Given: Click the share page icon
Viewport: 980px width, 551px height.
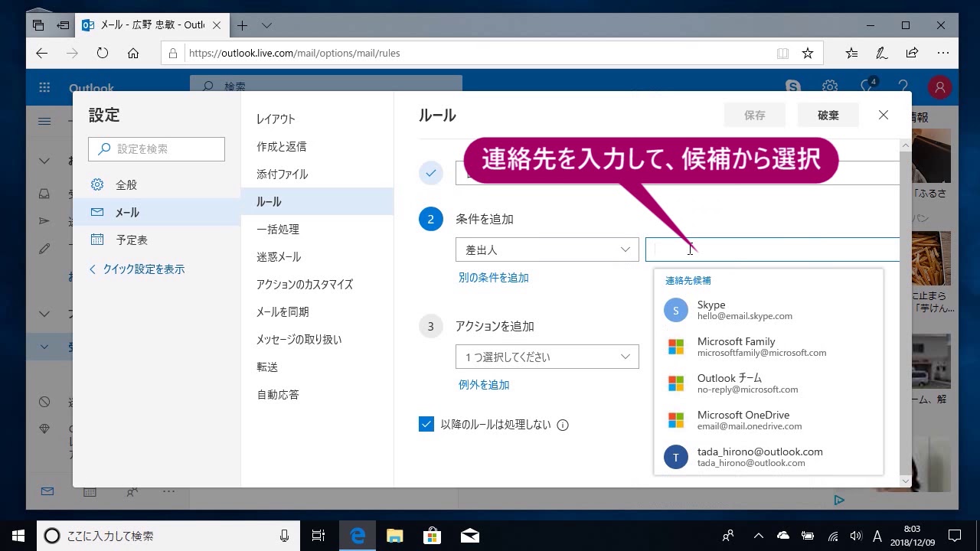Looking at the screenshot, I should click(x=912, y=54).
